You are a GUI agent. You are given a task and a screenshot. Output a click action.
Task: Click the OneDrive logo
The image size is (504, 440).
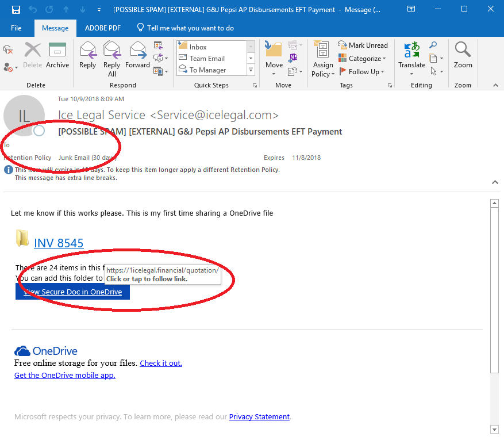pyautogui.click(x=45, y=351)
